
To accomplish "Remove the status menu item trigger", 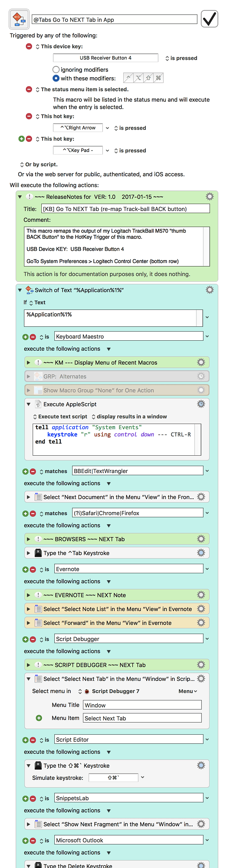I will click(x=29, y=89).
